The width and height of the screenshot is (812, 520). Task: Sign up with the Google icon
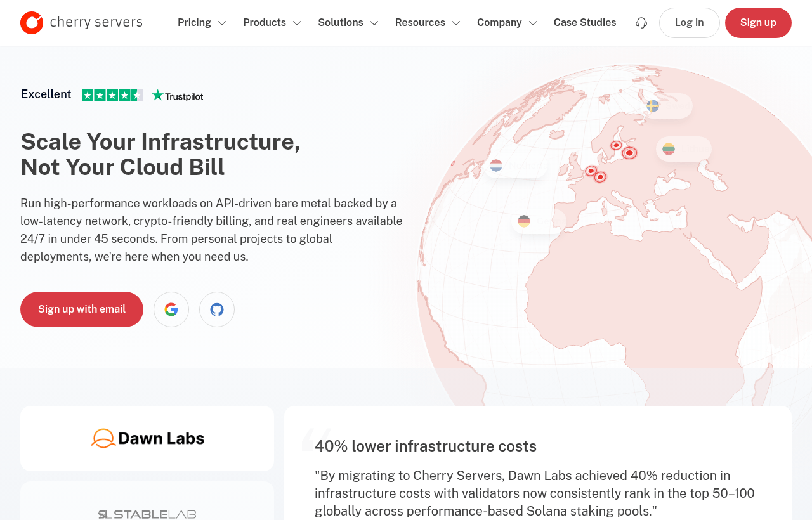[171, 309]
